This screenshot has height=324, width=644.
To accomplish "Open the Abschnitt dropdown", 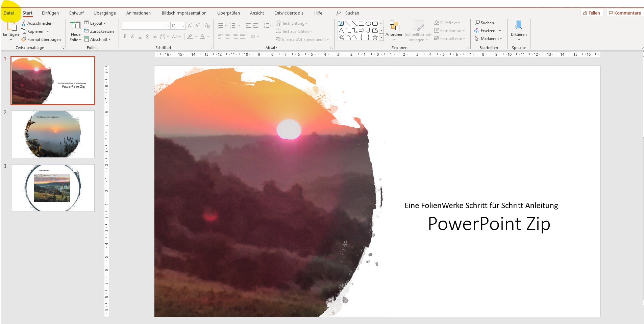I will tap(98, 39).
